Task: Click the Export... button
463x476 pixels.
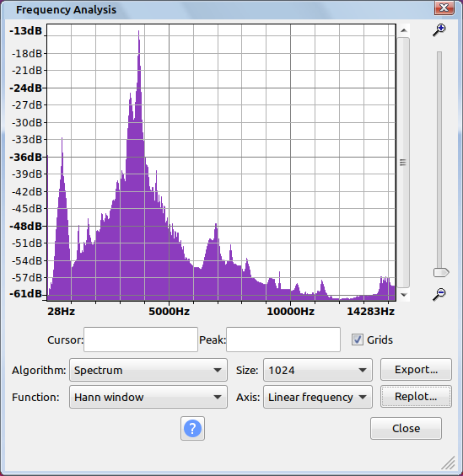Action: 416,370
